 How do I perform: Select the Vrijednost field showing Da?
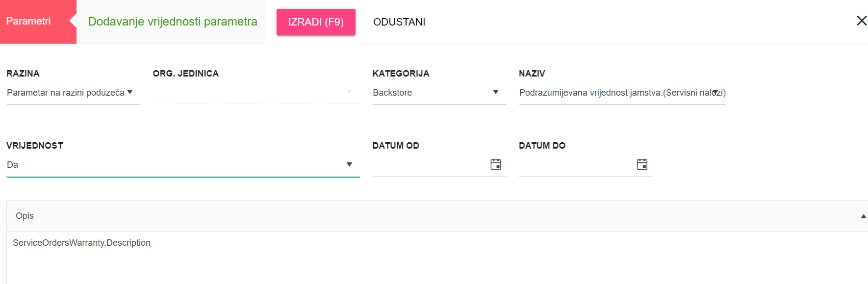coord(183,165)
